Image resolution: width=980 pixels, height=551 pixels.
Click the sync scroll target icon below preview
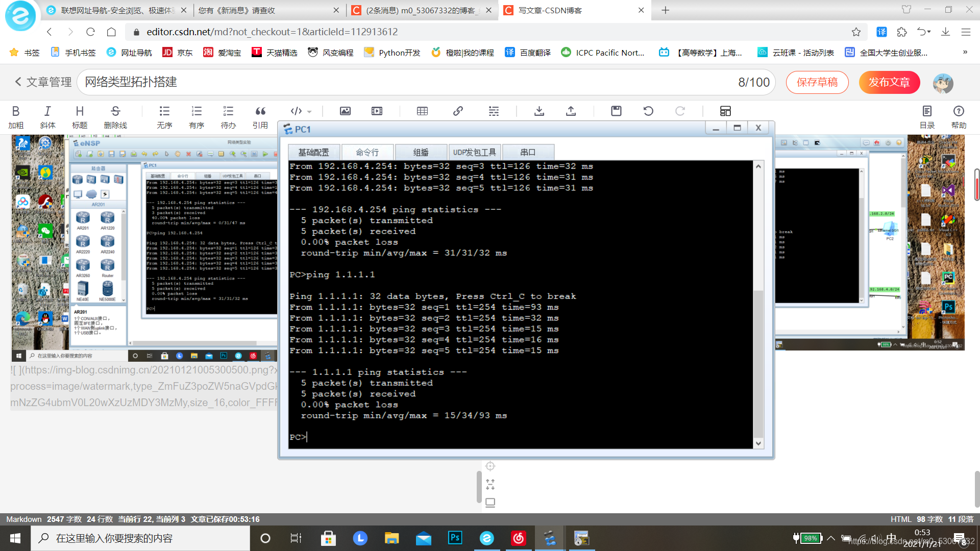(490, 466)
